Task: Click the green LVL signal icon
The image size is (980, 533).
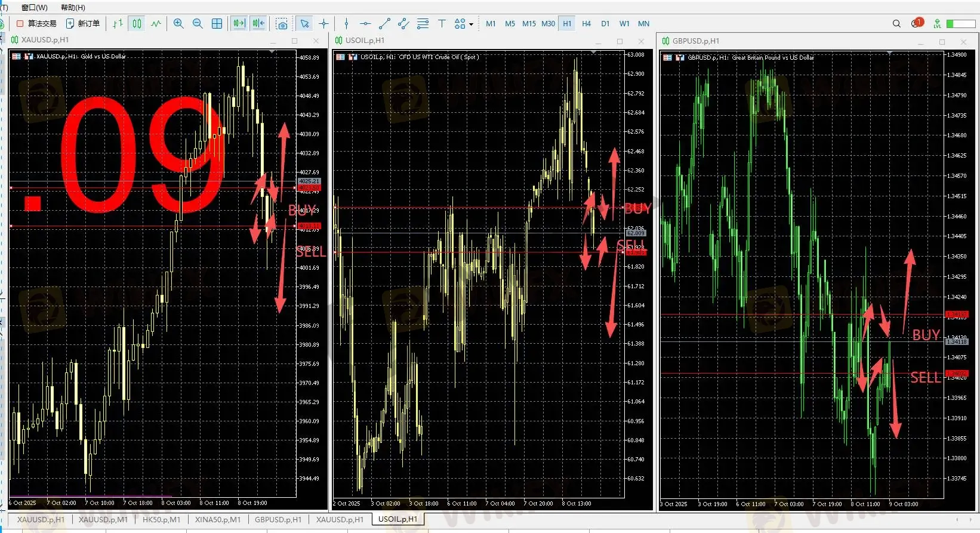Action: pyautogui.click(x=937, y=24)
